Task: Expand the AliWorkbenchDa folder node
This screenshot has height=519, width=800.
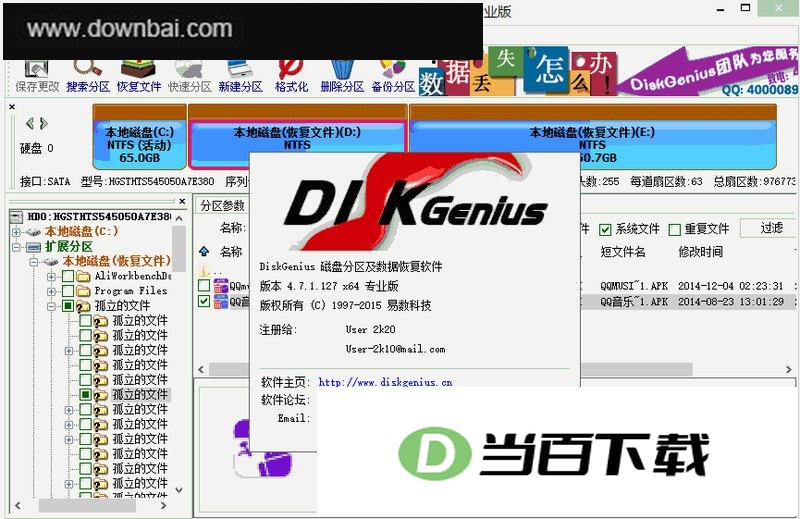Action: [51, 277]
